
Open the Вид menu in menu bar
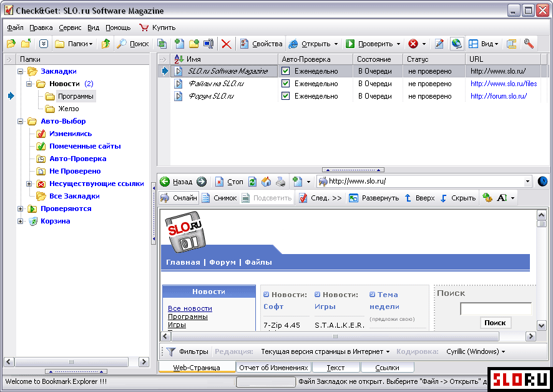(93, 27)
